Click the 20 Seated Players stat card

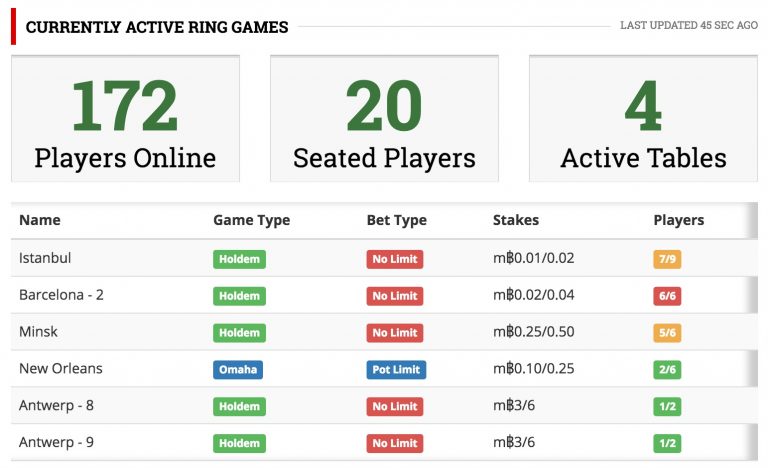(384, 119)
